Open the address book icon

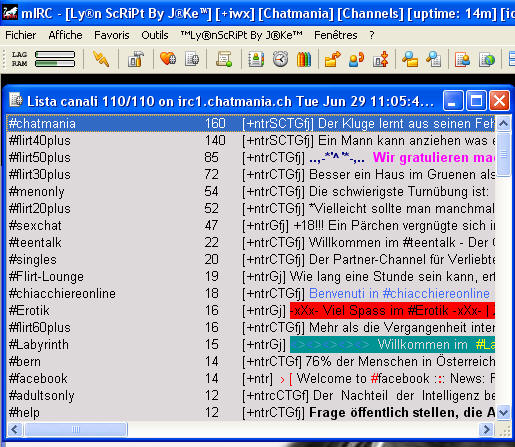pyautogui.click(x=256, y=59)
